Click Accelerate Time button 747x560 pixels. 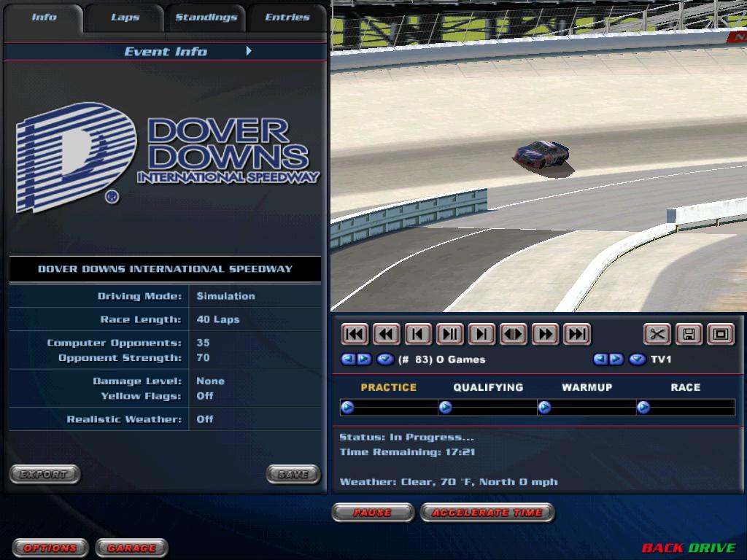click(487, 513)
